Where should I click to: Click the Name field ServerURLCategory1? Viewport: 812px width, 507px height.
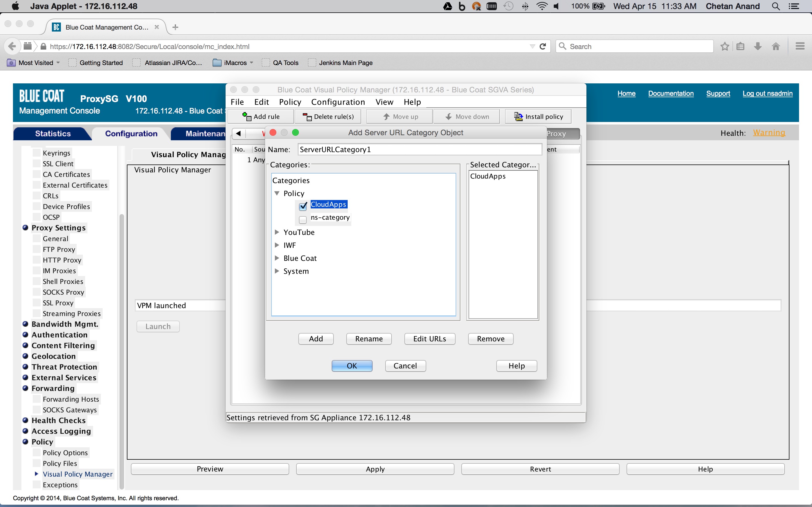coord(420,150)
